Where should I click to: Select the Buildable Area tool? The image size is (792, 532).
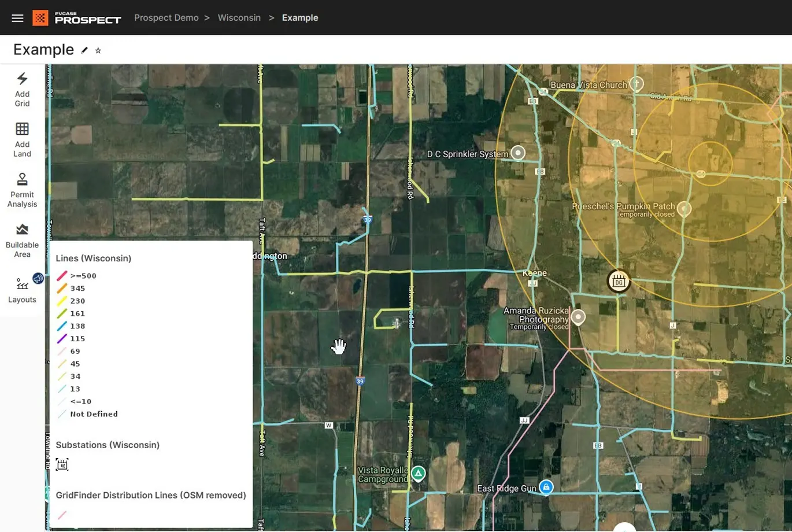tap(22, 239)
